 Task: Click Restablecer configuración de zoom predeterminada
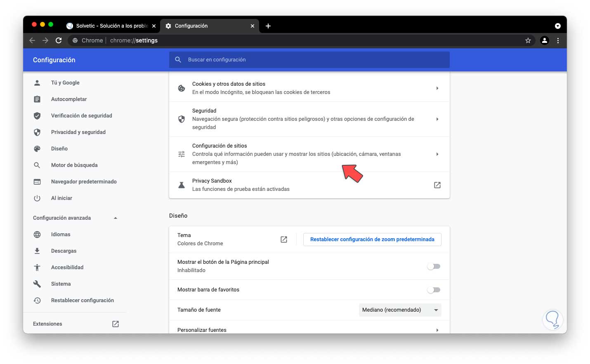[372, 240]
